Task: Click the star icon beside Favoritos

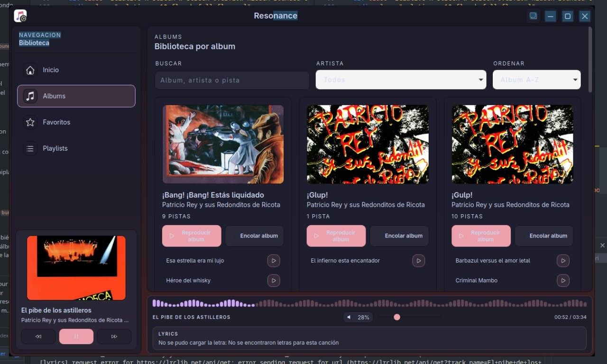Action: [x=30, y=122]
